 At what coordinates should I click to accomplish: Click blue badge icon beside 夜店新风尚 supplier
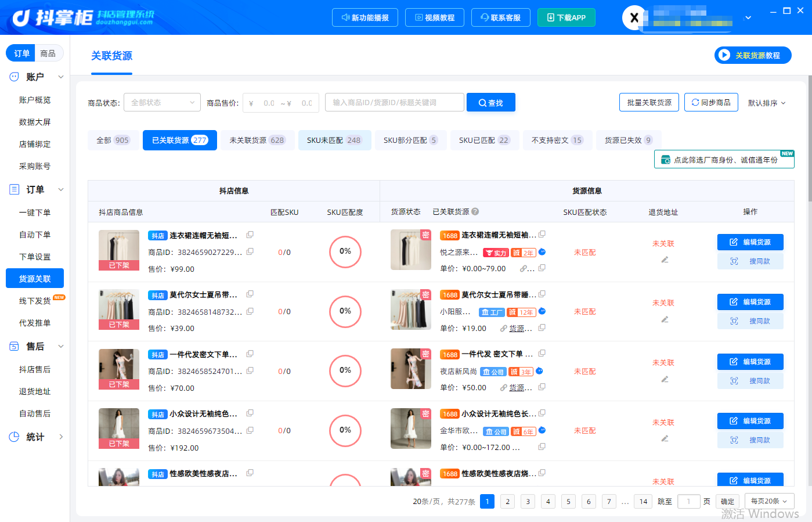[x=539, y=371]
